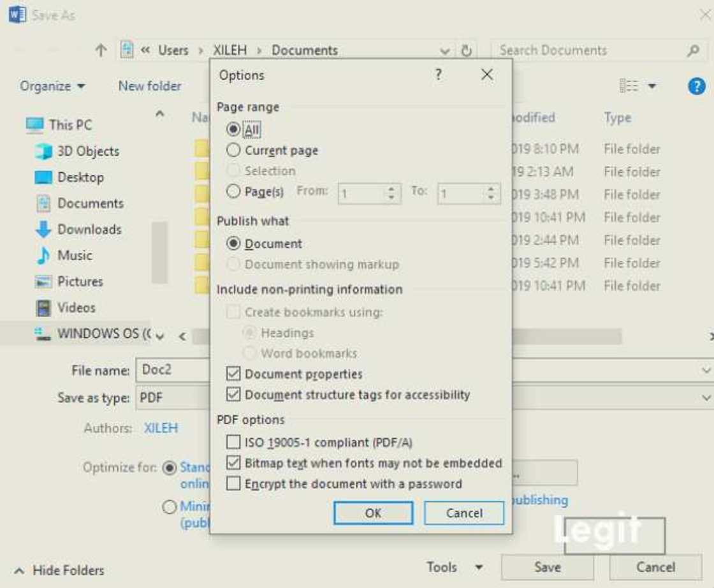Screen dimensions: 714x588
Task: Select the Music note icon in sidebar
Action: [43, 256]
